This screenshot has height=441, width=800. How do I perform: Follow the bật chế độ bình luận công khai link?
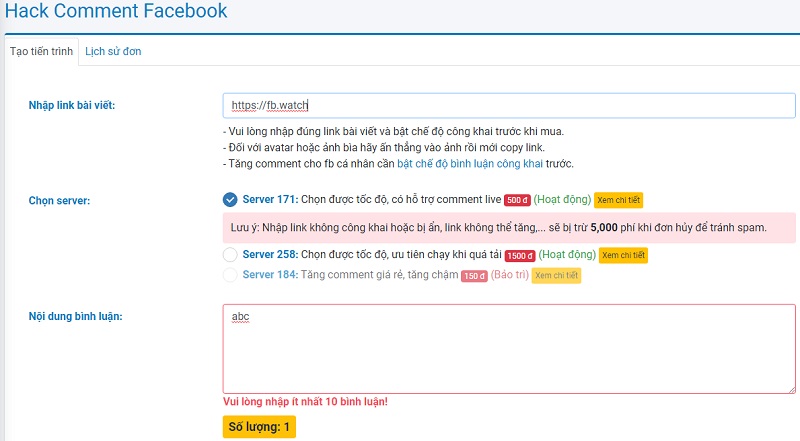click(x=470, y=164)
